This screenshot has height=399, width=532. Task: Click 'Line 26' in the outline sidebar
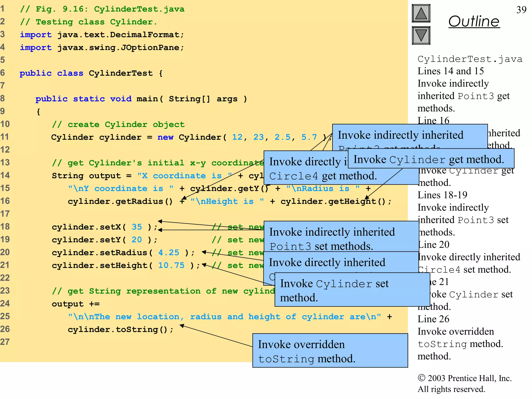point(433,319)
